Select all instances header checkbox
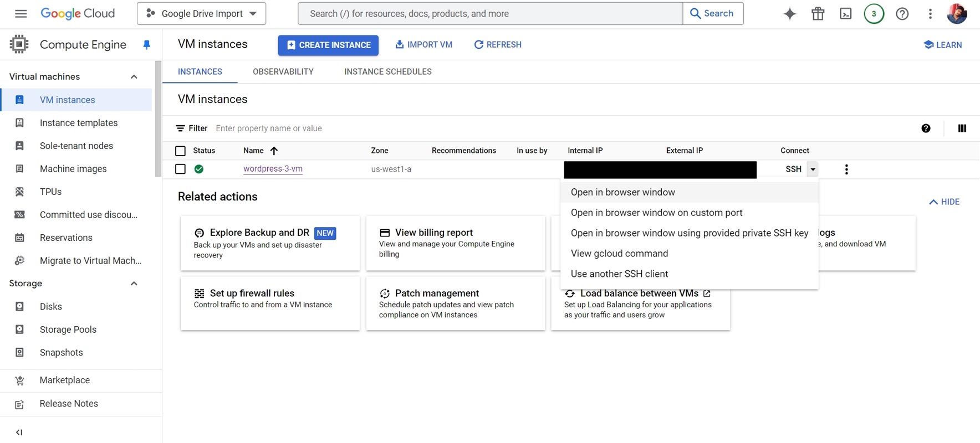Image resolution: width=980 pixels, height=443 pixels. pyautogui.click(x=180, y=151)
